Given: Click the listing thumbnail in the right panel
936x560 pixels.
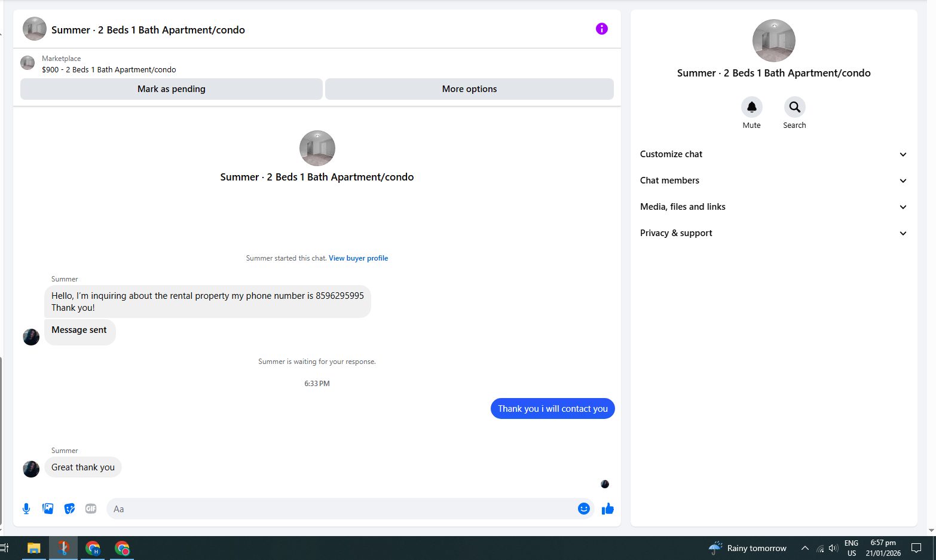Looking at the screenshot, I should point(774,41).
